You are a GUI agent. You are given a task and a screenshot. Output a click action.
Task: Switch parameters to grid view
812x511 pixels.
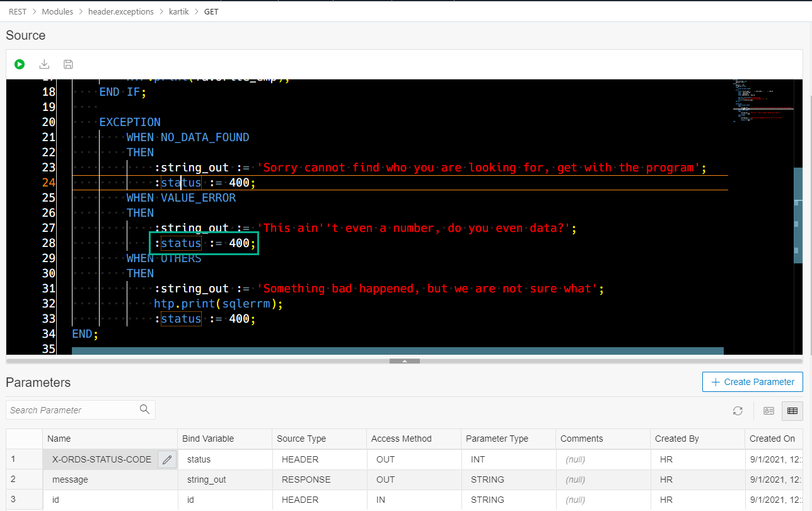(x=792, y=411)
